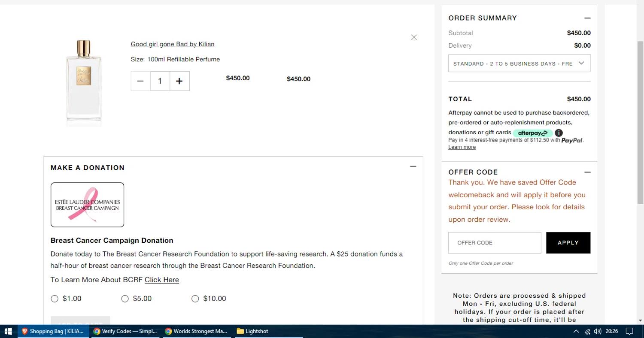This screenshot has width=644, height=338.
Task: Remove item with the X icon
Action: [414, 37]
